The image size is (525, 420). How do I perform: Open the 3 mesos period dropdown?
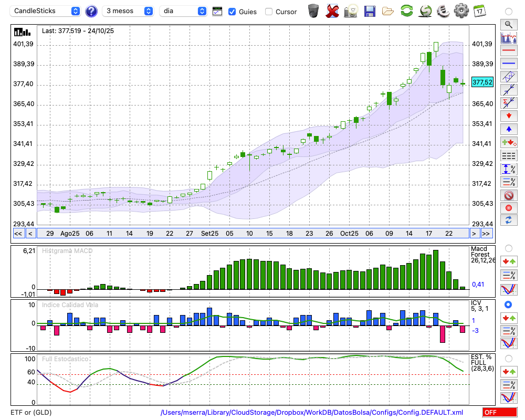129,11
